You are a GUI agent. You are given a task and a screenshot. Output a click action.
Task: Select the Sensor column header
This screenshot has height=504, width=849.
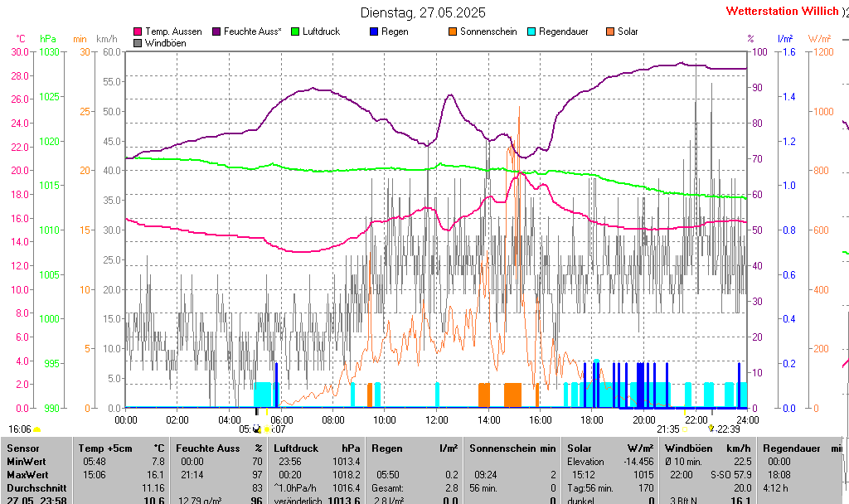coord(22,448)
